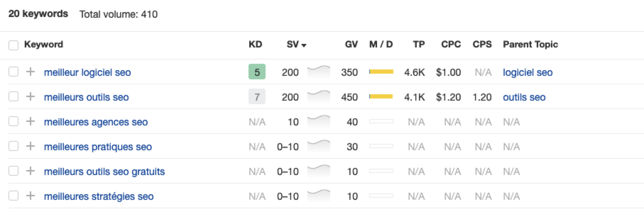Click yellow M/D bar for meilleur logiciel seo

pos(381,72)
